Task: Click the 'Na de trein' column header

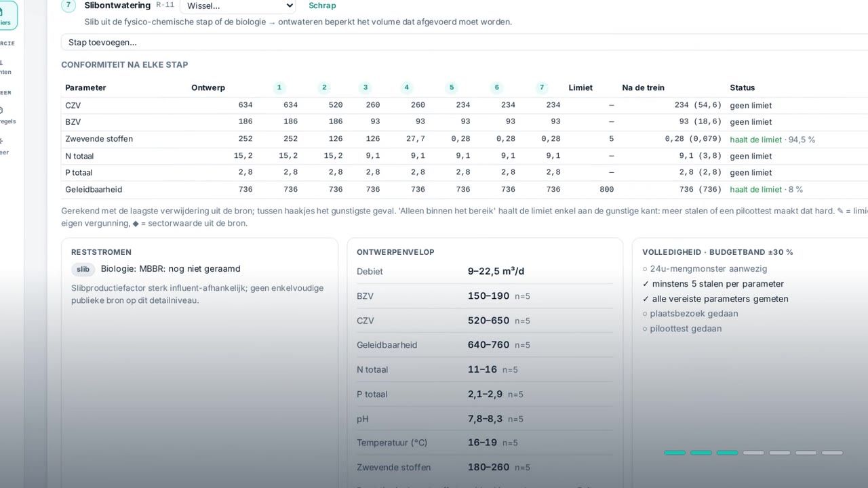Action: (x=643, y=87)
